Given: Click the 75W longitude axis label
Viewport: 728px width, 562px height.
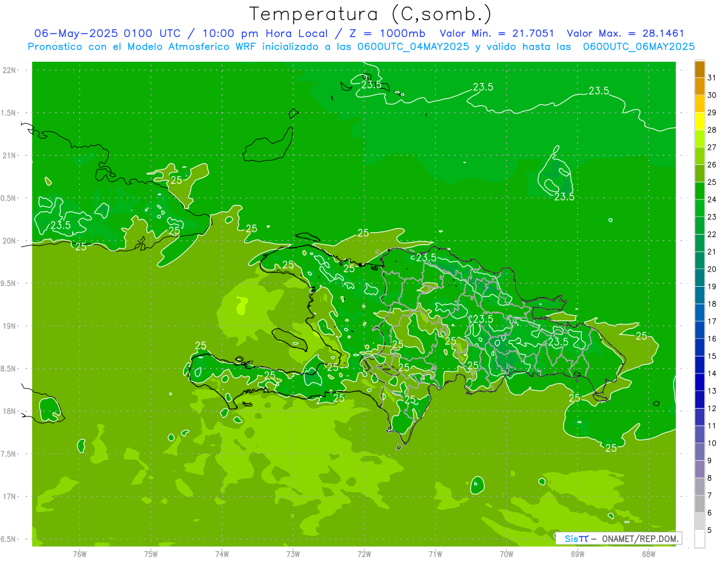Looking at the screenshot, I should tap(151, 554).
